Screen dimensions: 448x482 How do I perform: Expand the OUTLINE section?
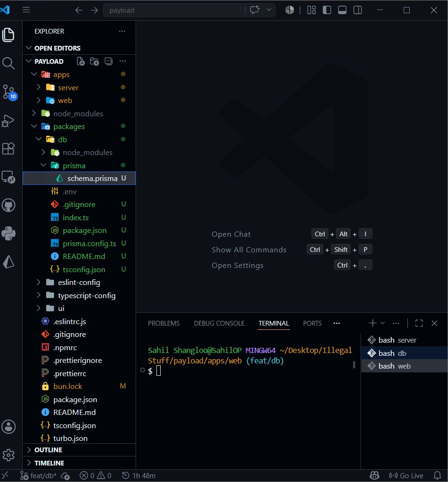pyautogui.click(x=79, y=450)
